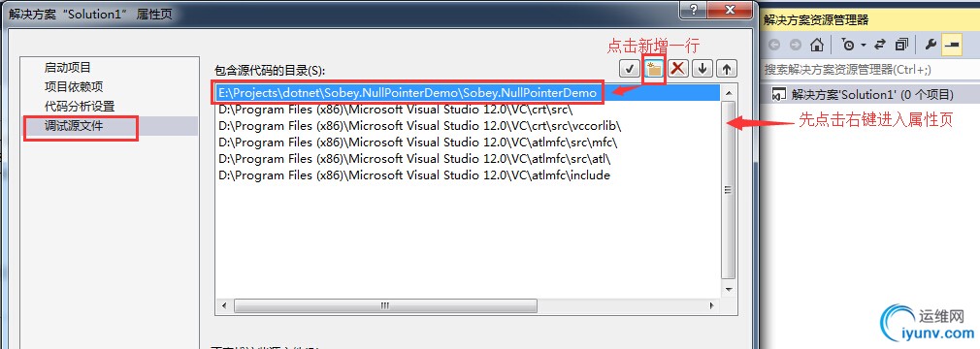
Task: Select the VC\atlmfc\include directory row
Action: pyautogui.click(x=469, y=175)
